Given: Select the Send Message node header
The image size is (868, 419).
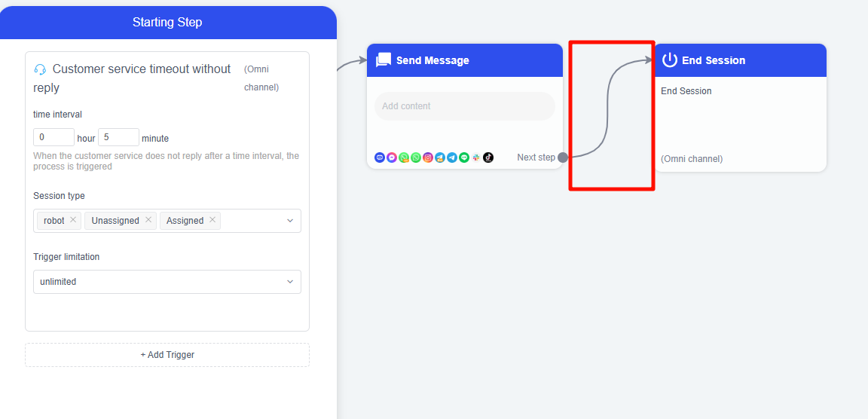Looking at the screenshot, I should tap(464, 60).
